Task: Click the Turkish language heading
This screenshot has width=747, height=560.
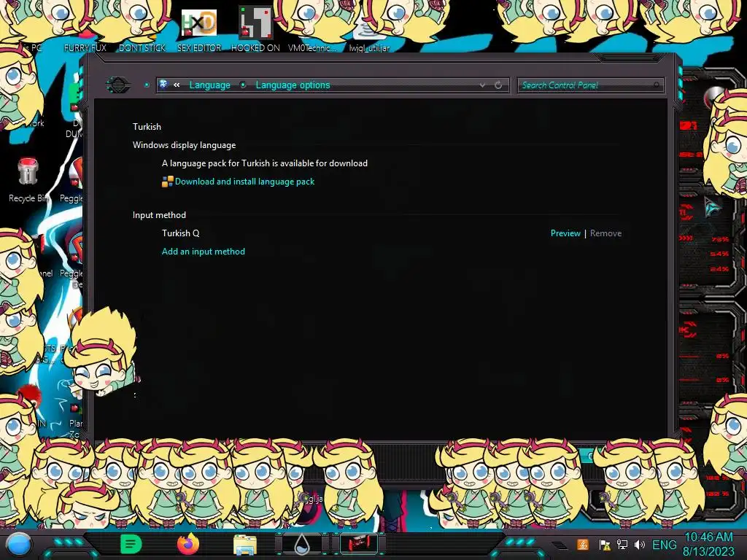Action: (x=147, y=127)
